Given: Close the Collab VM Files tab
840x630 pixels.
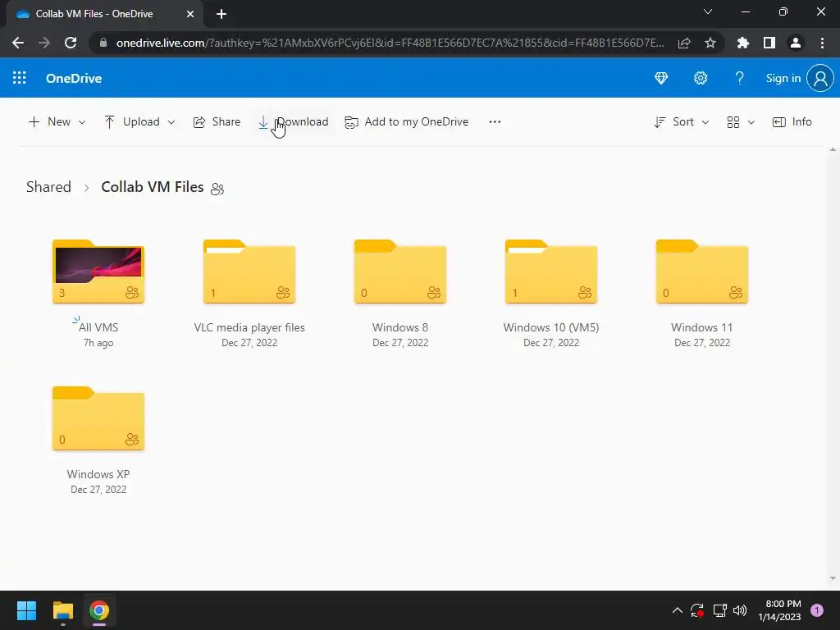Looking at the screenshot, I should click(x=190, y=14).
